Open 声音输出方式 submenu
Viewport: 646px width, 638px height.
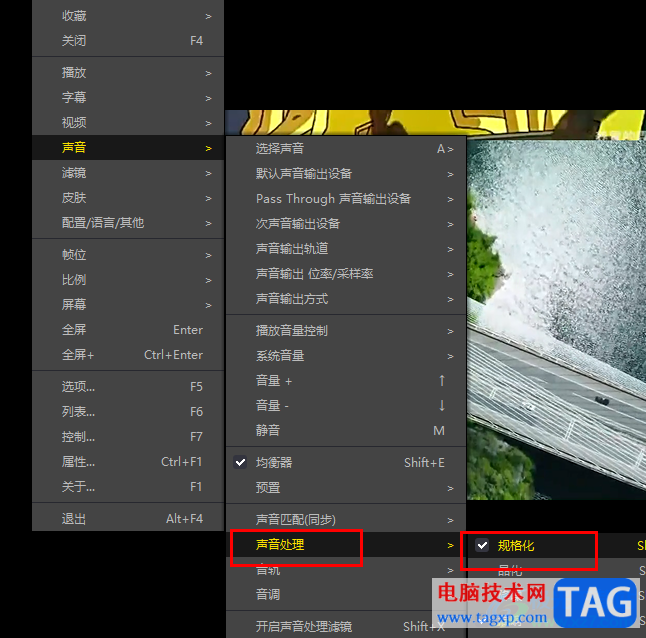tap(346, 299)
